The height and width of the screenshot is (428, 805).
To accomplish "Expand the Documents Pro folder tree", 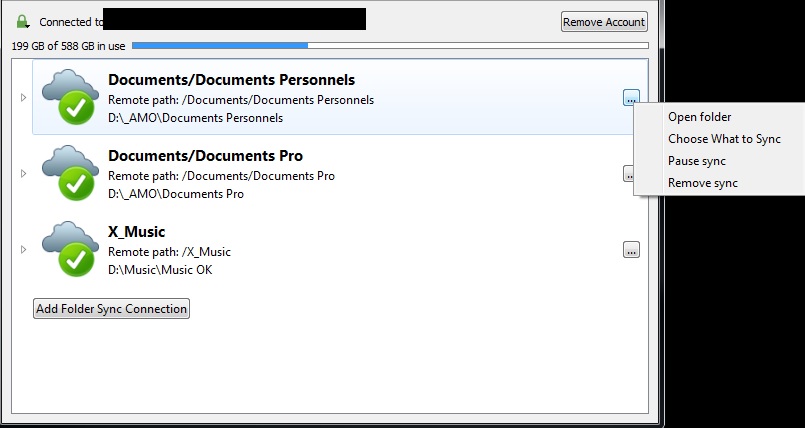I will pos(23,174).
